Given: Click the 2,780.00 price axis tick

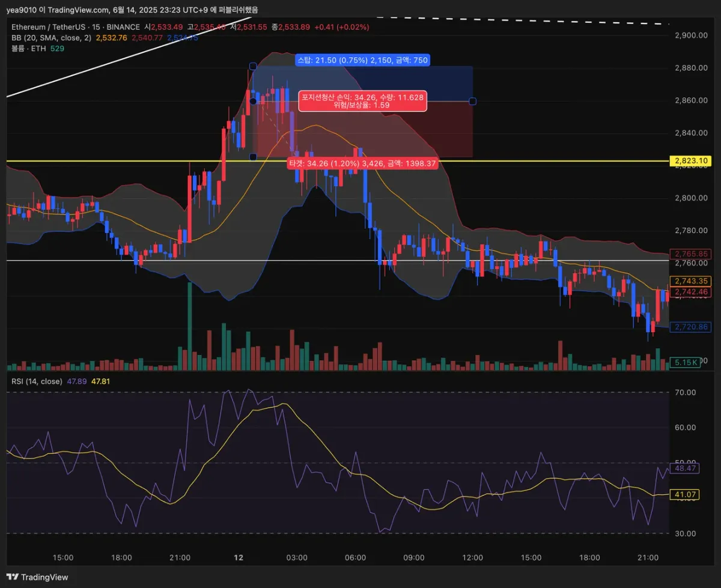Looking at the screenshot, I should coord(690,230).
